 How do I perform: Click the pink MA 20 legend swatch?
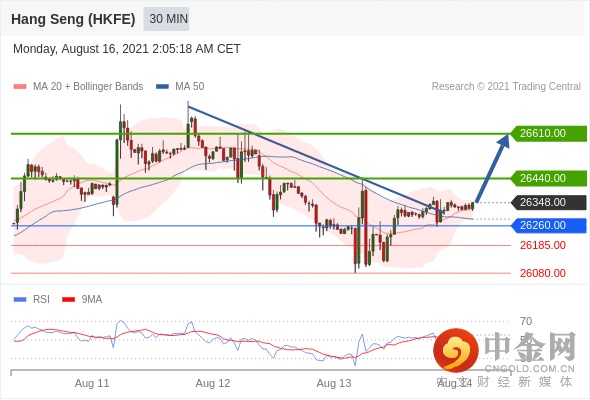(20, 87)
